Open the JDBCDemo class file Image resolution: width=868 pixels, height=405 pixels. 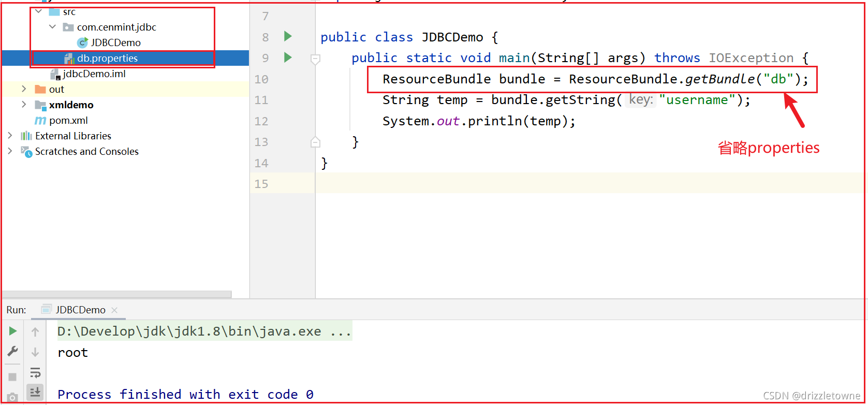click(x=116, y=42)
